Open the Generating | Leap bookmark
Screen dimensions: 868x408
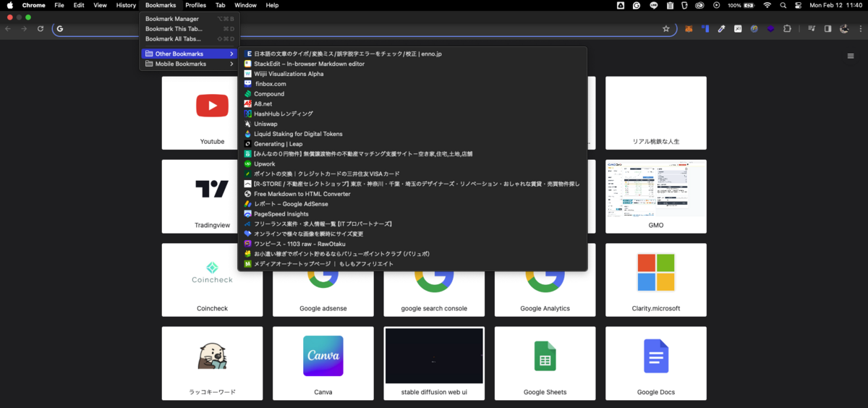tap(412, 144)
